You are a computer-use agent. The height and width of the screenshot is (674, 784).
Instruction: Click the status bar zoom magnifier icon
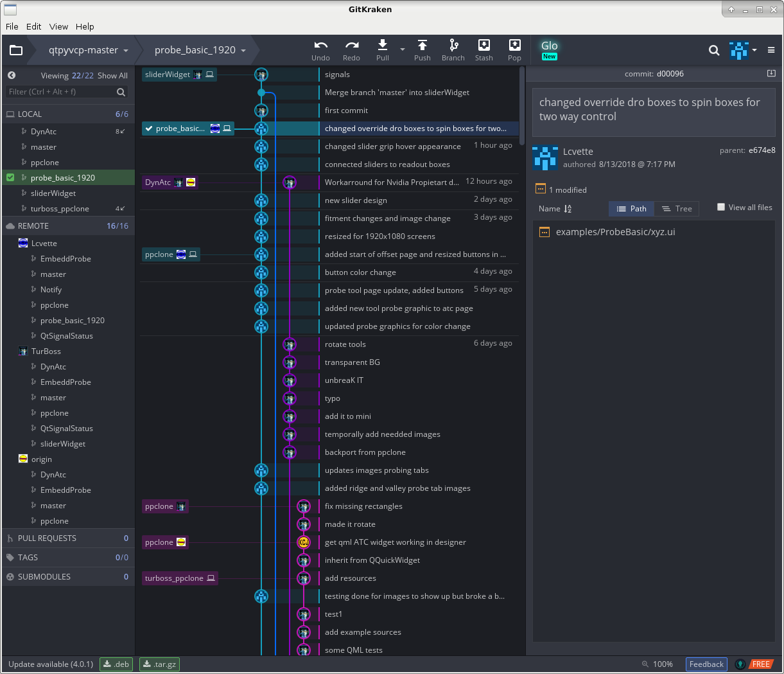point(645,664)
